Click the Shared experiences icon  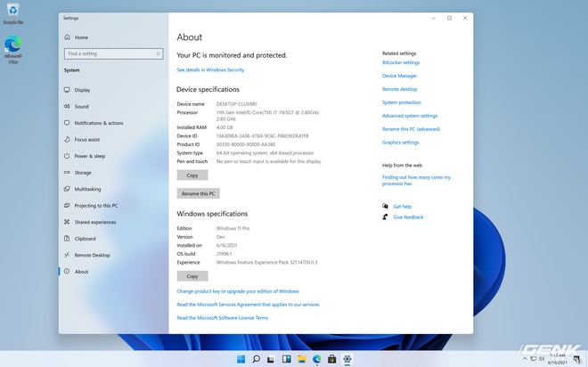pyautogui.click(x=67, y=222)
